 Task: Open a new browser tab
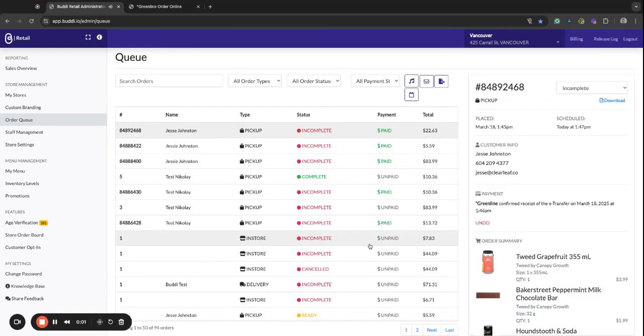210,7
